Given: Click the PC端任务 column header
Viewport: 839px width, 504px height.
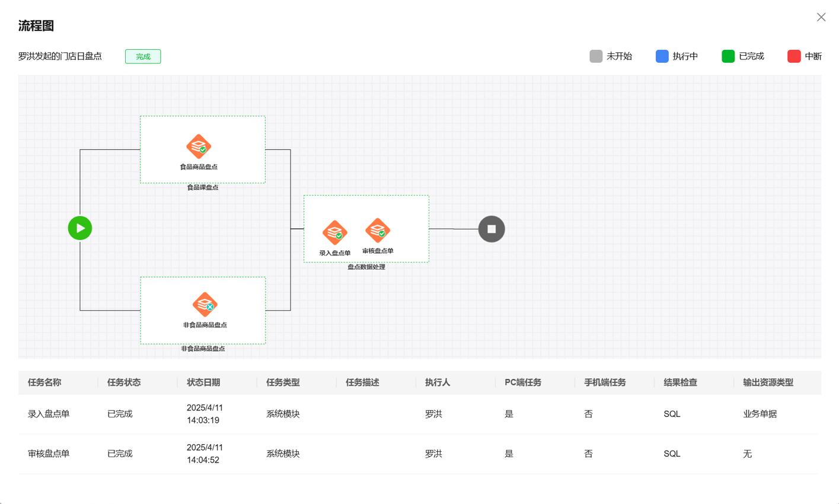Looking at the screenshot, I should (x=523, y=382).
